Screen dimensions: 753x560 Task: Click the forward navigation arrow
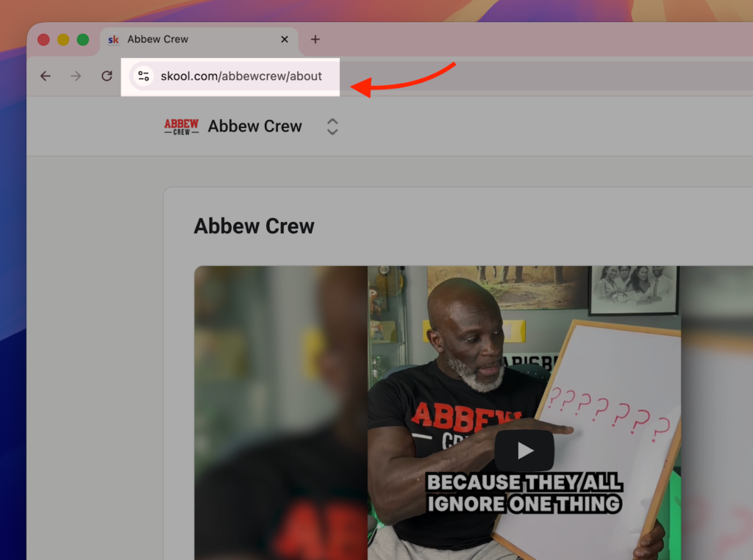[76, 76]
